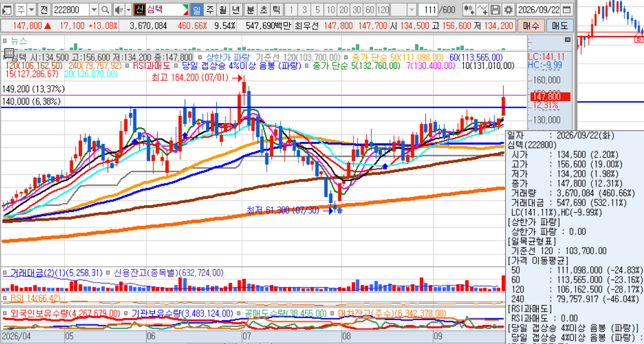This screenshot has height=344, width=644.
Task: Click the 심텍 stock name field
Action: (164, 9)
